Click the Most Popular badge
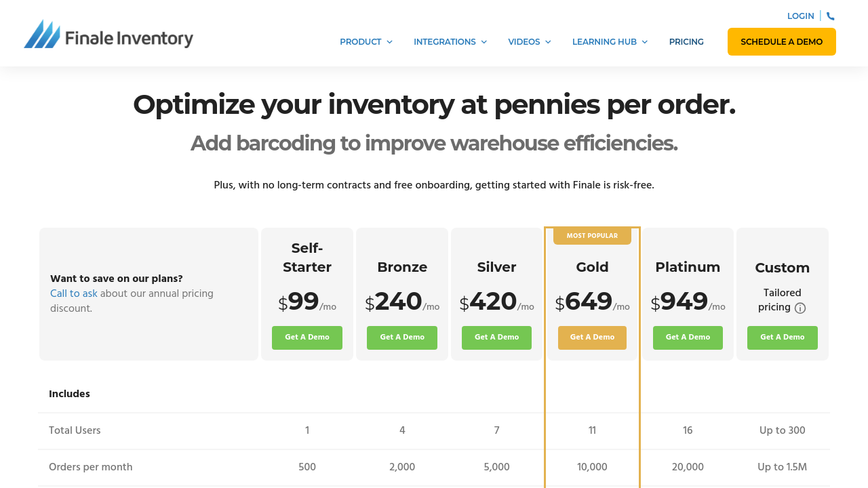 592,236
